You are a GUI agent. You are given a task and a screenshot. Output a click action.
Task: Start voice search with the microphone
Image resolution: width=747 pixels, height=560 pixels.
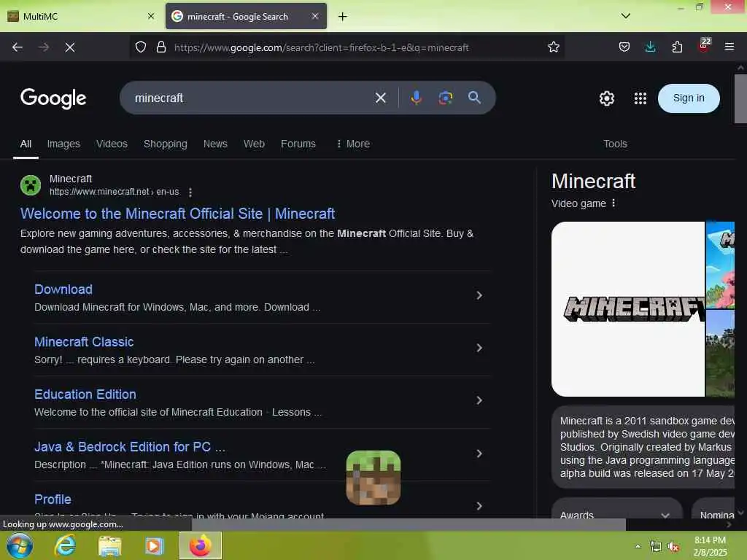coord(416,98)
